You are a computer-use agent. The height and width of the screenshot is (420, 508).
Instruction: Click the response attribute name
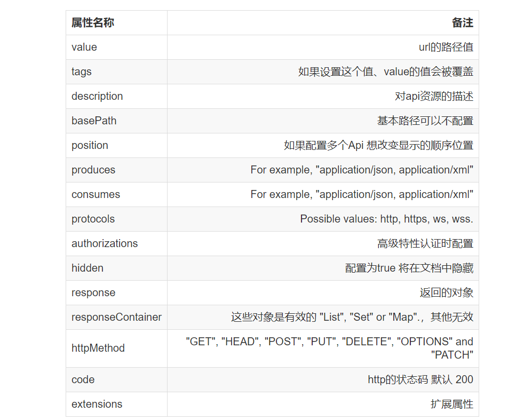coord(93,292)
